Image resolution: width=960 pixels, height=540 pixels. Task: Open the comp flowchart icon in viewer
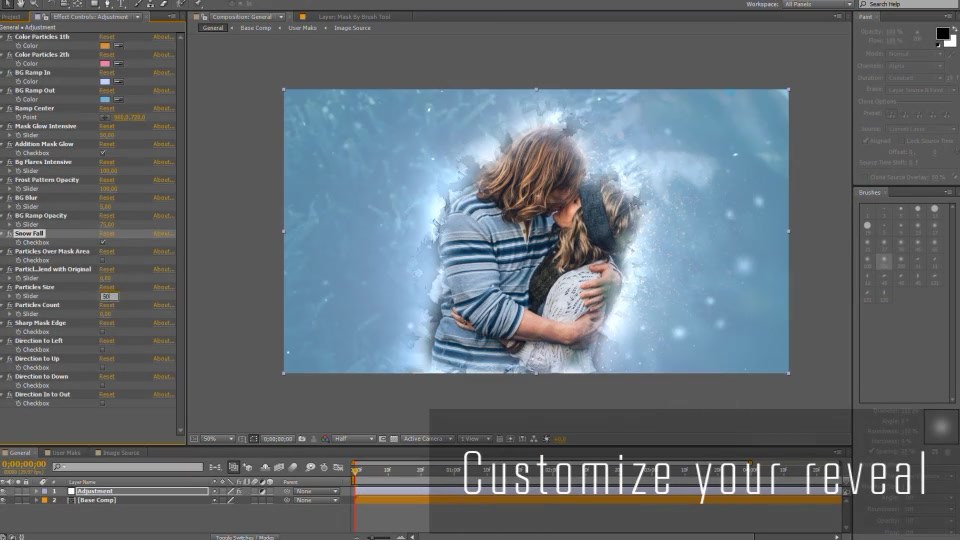(534, 439)
